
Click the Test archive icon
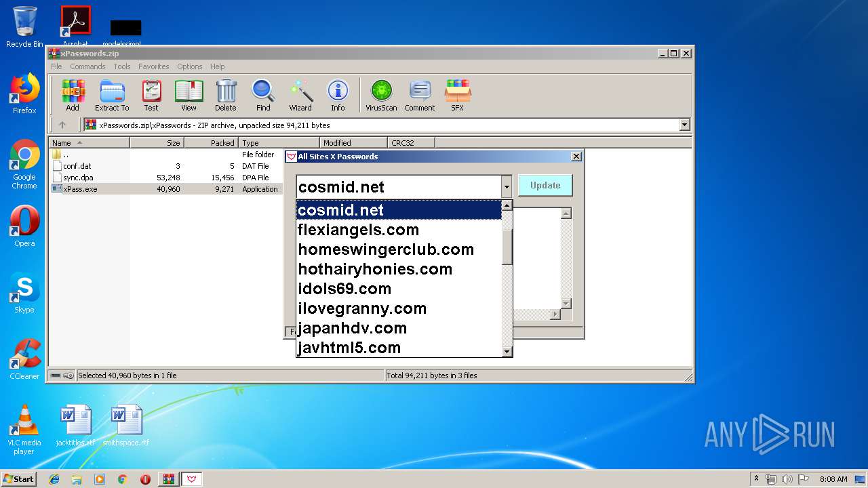click(x=151, y=95)
